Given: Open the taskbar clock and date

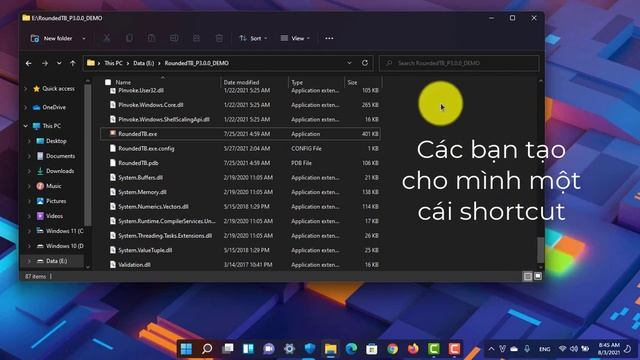Looking at the screenshot, I should [609, 349].
